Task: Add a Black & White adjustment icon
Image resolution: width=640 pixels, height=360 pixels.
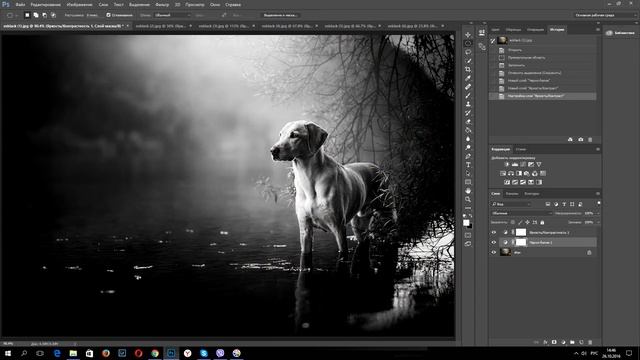Action: (519, 173)
